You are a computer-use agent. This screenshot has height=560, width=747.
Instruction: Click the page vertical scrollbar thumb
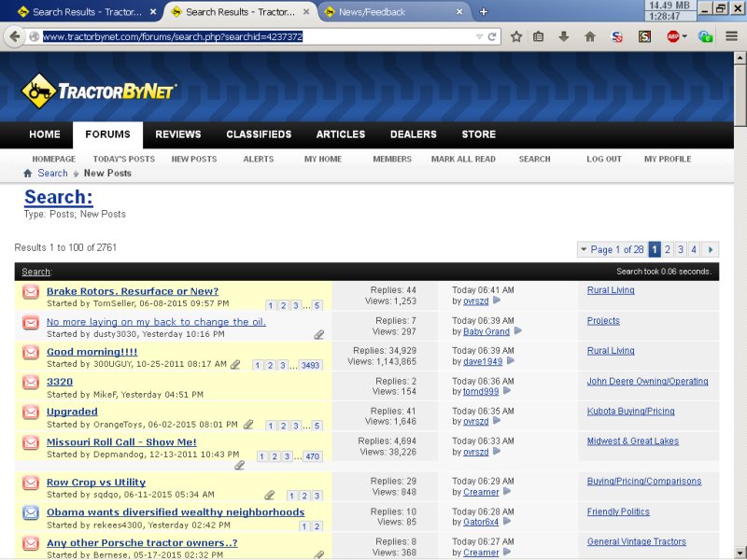point(740,94)
